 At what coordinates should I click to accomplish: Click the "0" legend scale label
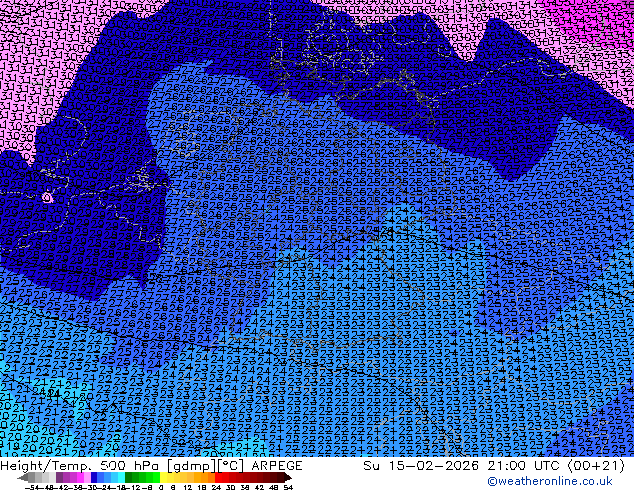pos(161,487)
